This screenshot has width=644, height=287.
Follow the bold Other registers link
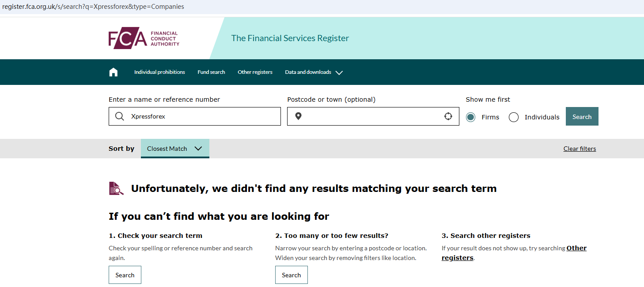(x=576, y=248)
